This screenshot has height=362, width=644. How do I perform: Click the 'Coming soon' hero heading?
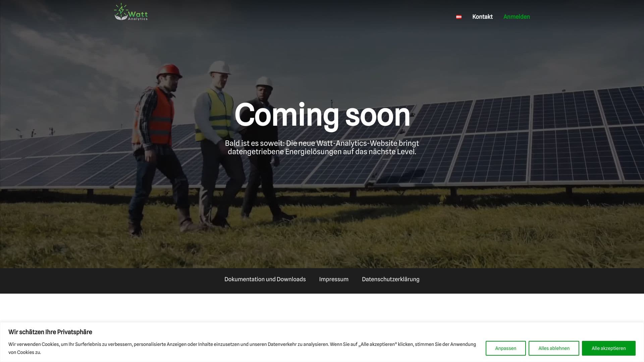tap(323, 116)
